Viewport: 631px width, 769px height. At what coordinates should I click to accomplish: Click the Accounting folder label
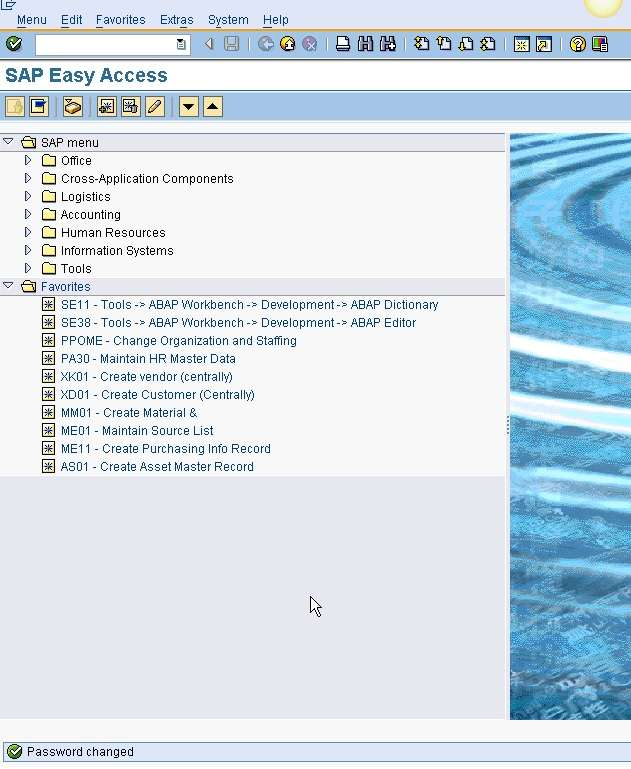(91, 215)
